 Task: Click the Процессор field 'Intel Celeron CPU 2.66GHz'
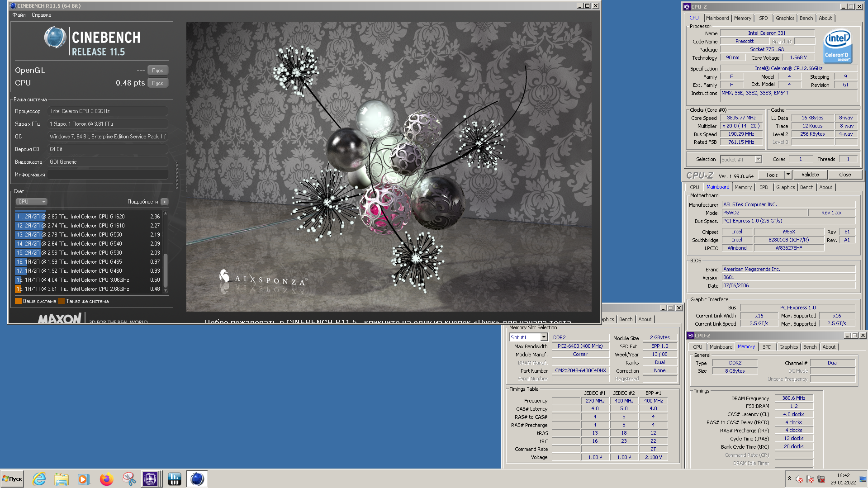[x=108, y=111]
